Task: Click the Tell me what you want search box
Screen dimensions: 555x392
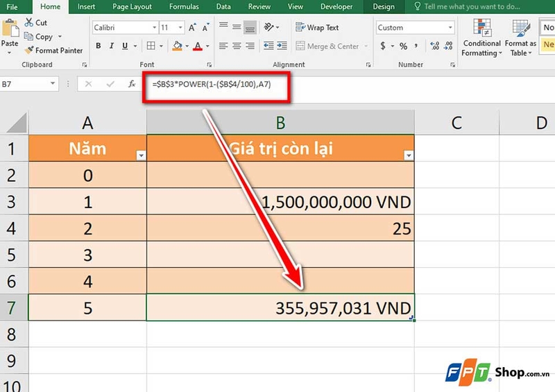Action: (x=467, y=7)
